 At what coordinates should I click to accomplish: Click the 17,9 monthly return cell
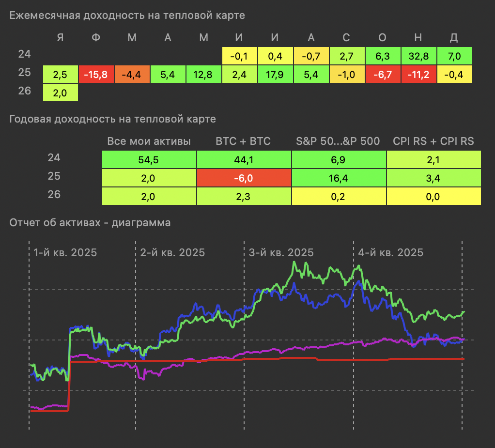tap(275, 75)
